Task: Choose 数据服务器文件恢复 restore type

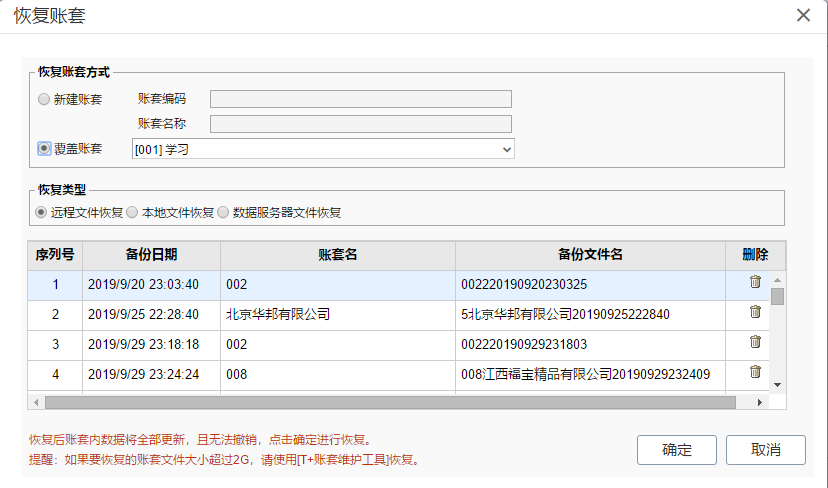Action: [x=223, y=212]
